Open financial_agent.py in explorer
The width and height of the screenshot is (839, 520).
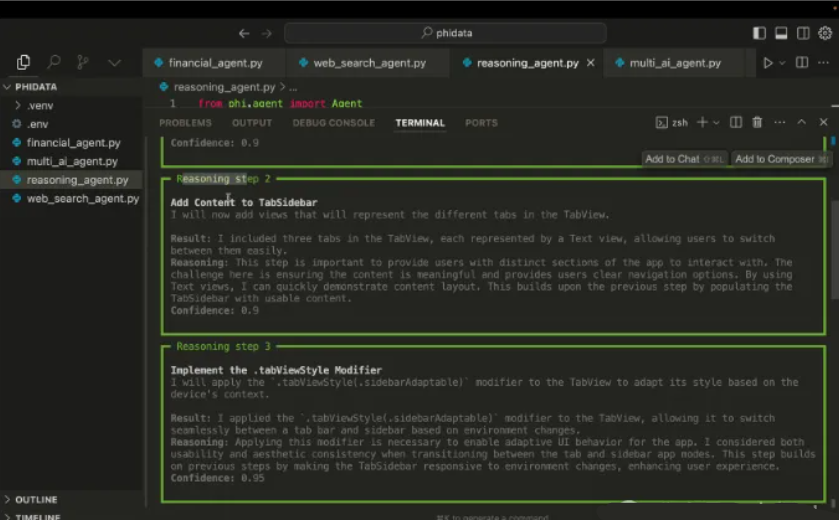[72, 143]
